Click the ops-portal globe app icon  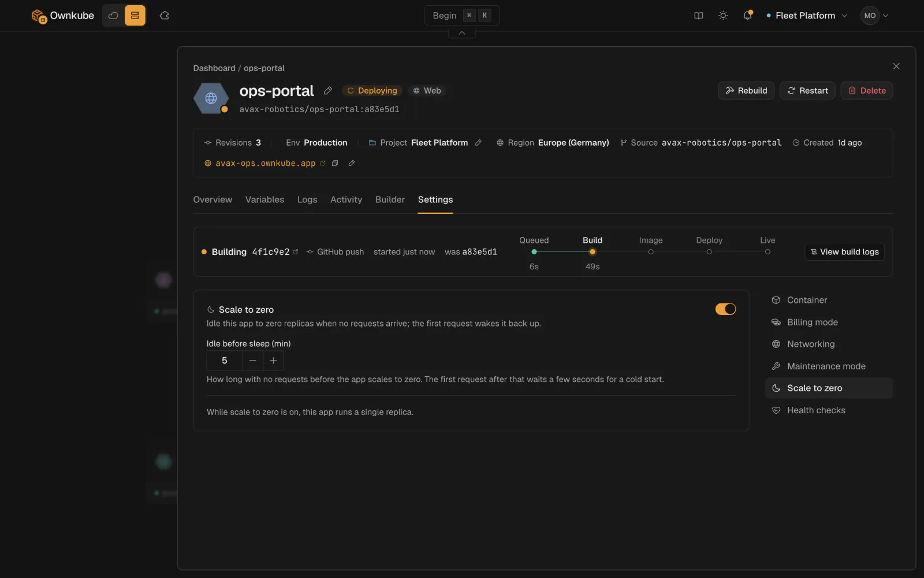click(x=211, y=98)
